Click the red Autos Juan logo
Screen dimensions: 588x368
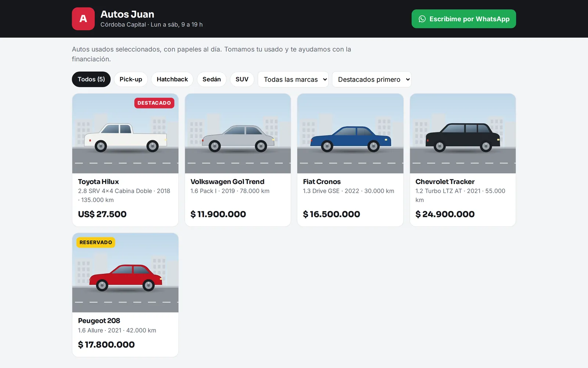(83, 19)
